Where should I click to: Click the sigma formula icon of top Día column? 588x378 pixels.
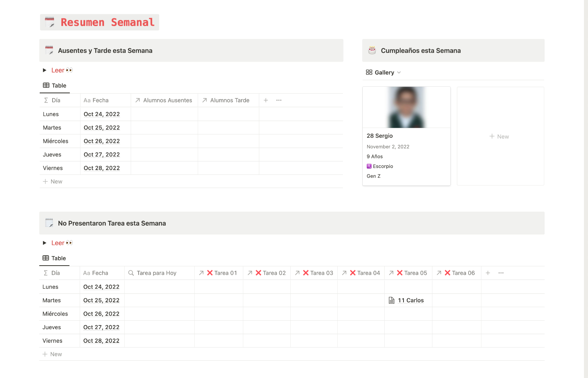(x=46, y=100)
